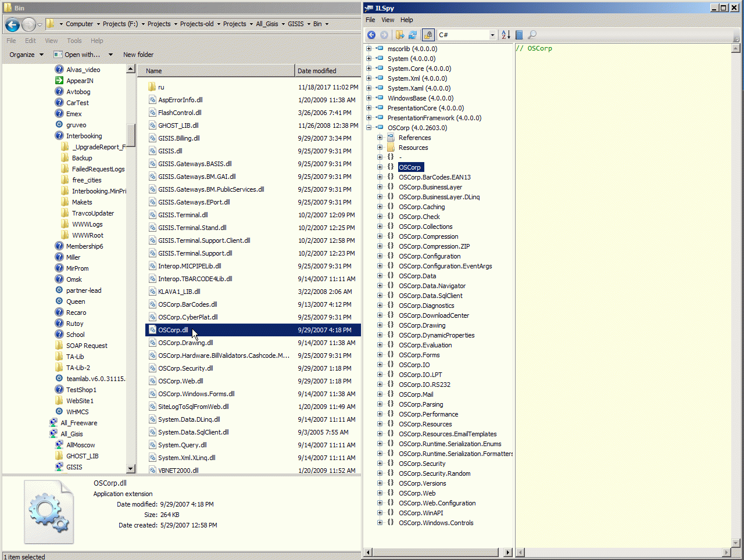Click the Resources folder icon in ILSpy
The height and width of the screenshot is (560, 744).
pos(391,148)
